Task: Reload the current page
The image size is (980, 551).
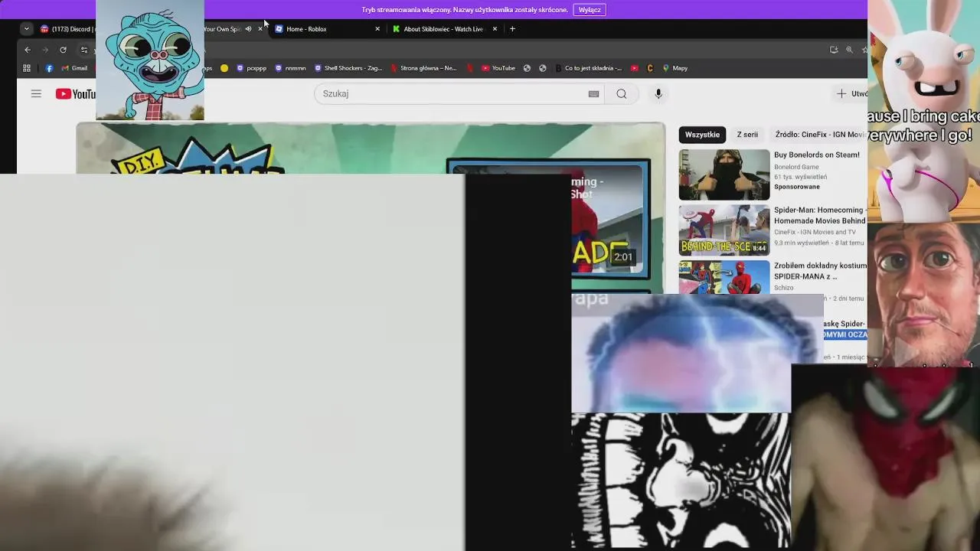Action: click(63, 50)
